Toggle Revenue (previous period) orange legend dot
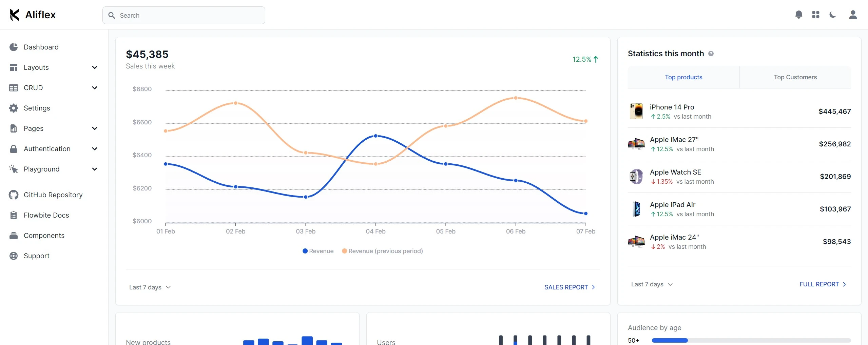This screenshot has height=345, width=868. click(344, 251)
